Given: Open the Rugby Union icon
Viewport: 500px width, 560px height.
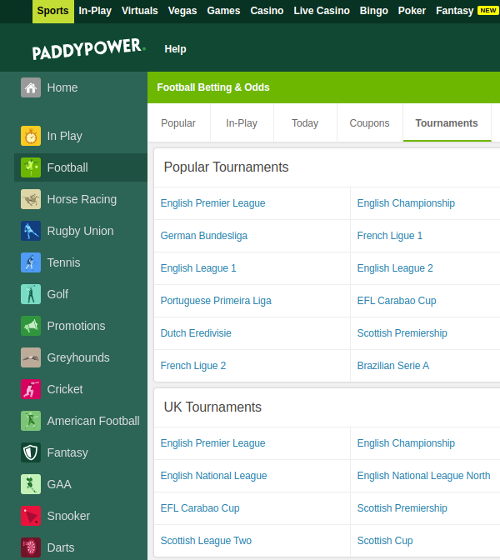Looking at the screenshot, I should coord(31,231).
